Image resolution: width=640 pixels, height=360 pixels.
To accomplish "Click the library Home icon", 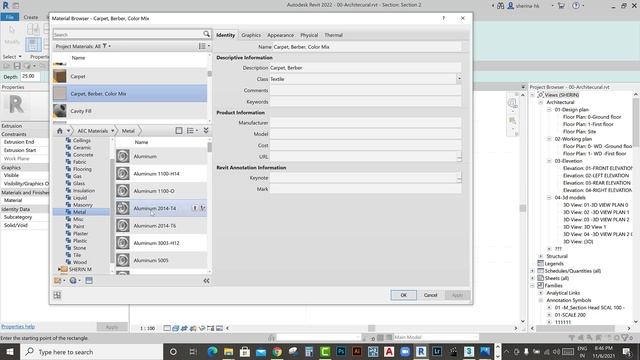I will pyautogui.click(x=60, y=131).
